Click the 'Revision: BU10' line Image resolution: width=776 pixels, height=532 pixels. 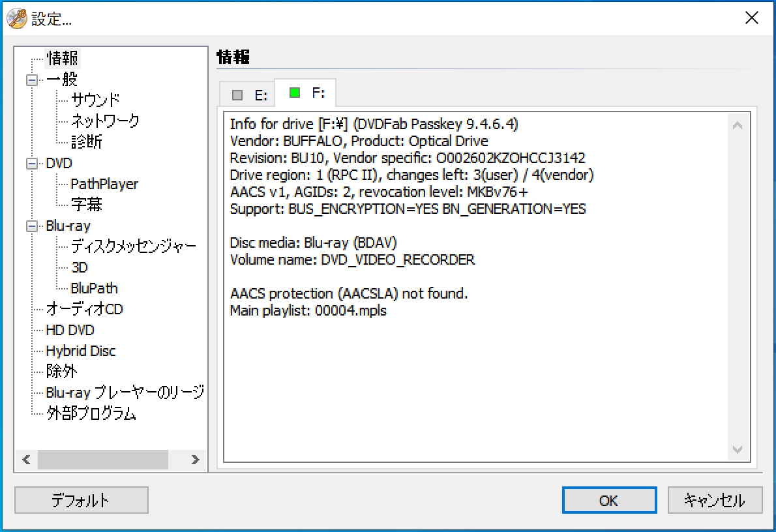pyautogui.click(x=408, y=158)
